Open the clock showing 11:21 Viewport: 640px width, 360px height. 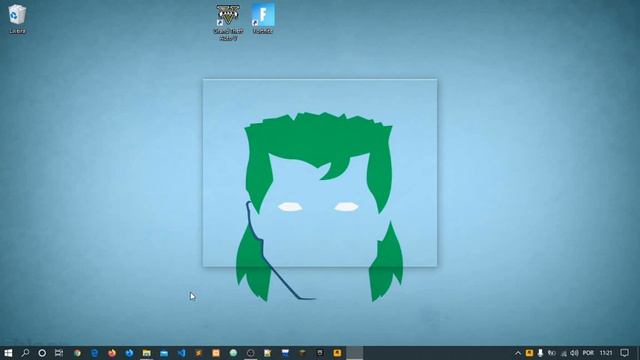(606, 353)
